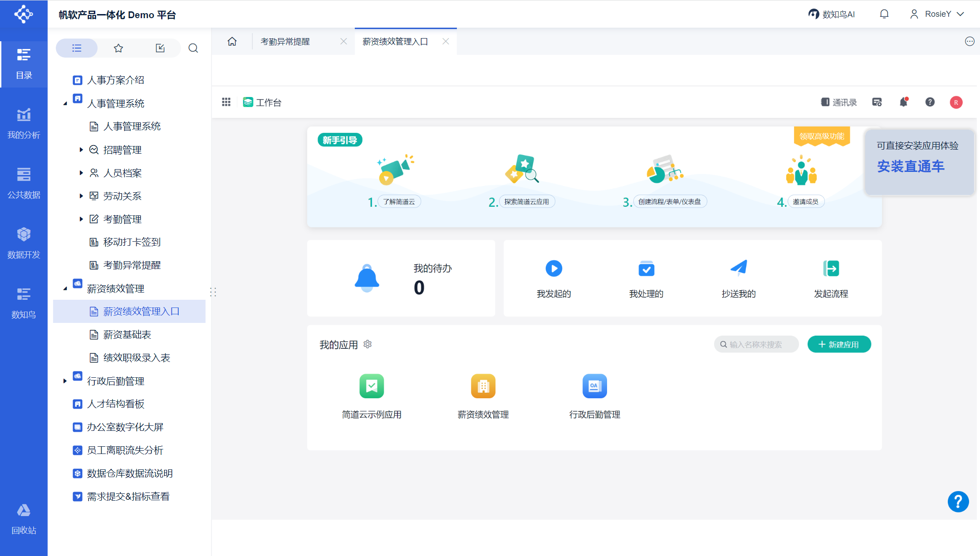This screenshot has height=556, width=980.
Task: Click the 我发起的 play icon
Action: point(554,268)
